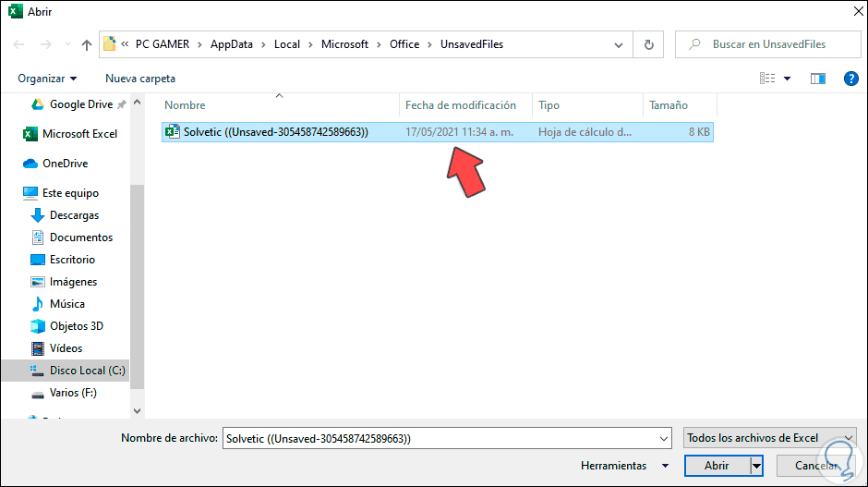The height and width of the screenshot is (487, 868).
Task: Click date 17/05/2021 11:34 a. m.
Action: point(459,132)
